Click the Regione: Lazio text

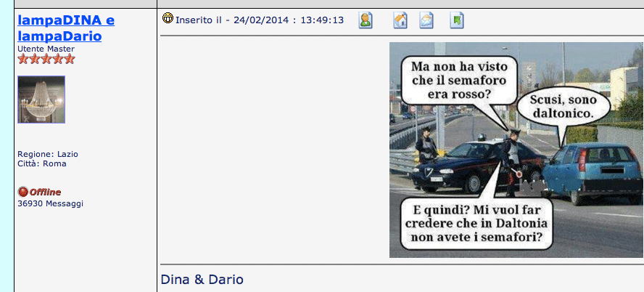(x=48, y=154)
